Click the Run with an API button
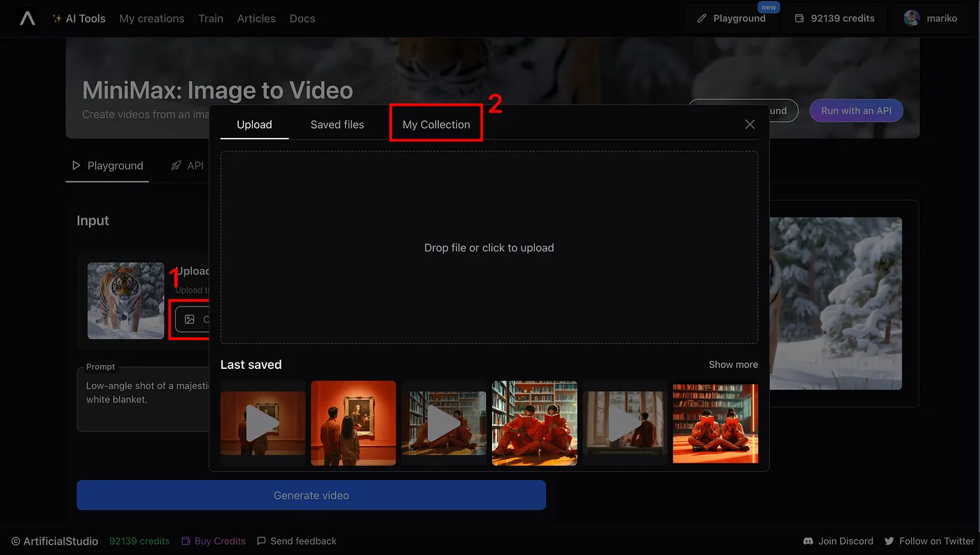This screenshot has height=555, width=980. pos(856,111)
